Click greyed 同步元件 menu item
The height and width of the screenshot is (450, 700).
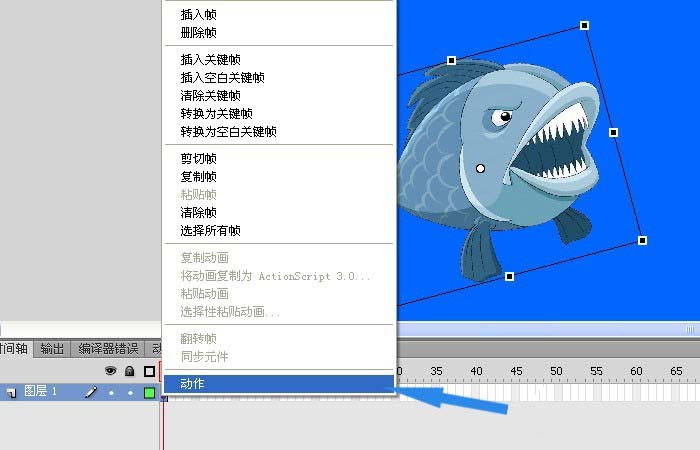(x=279, y=357)
